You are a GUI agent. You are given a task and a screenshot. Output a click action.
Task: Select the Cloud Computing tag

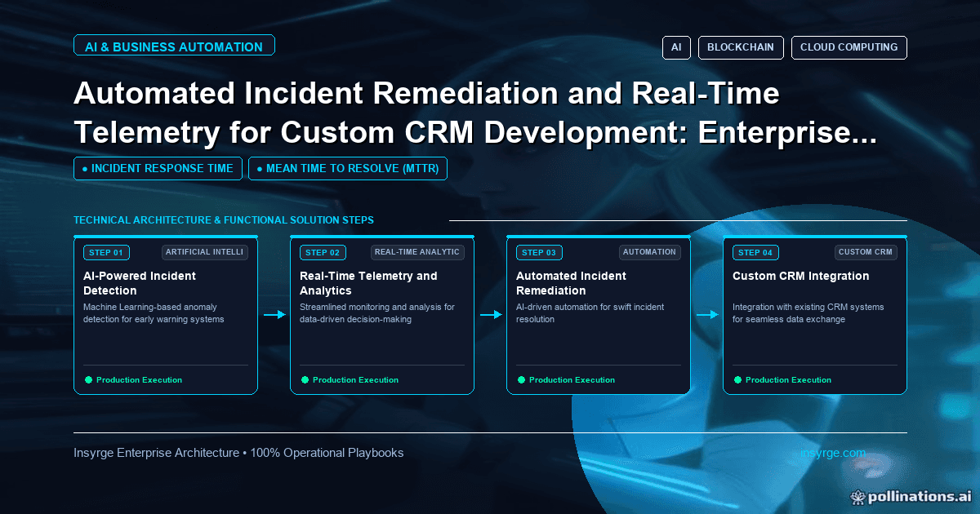(849, 47)
